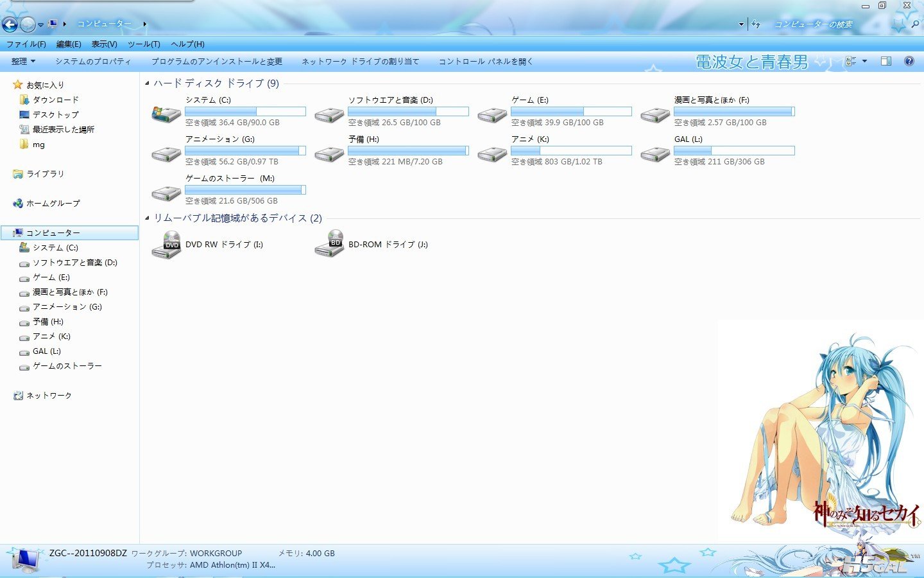Select the システム (C:) drive icon in the main pane

(x=166, y=114)
